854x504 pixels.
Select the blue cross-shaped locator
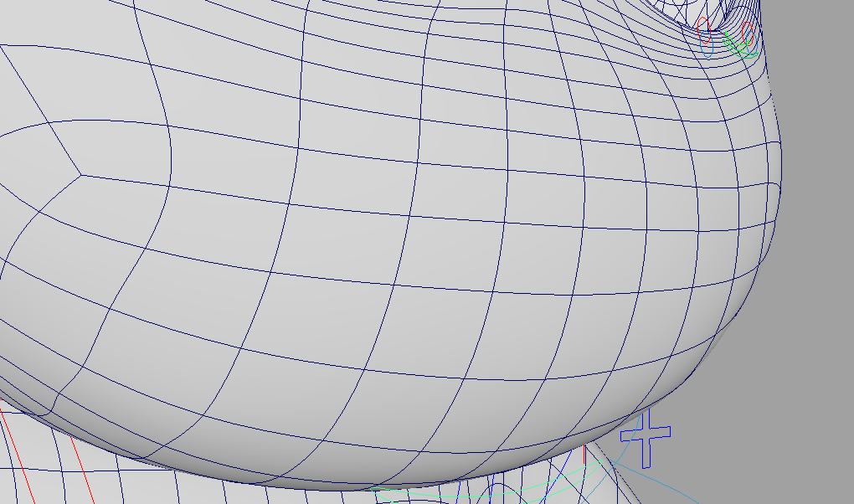tap(646, 434)
